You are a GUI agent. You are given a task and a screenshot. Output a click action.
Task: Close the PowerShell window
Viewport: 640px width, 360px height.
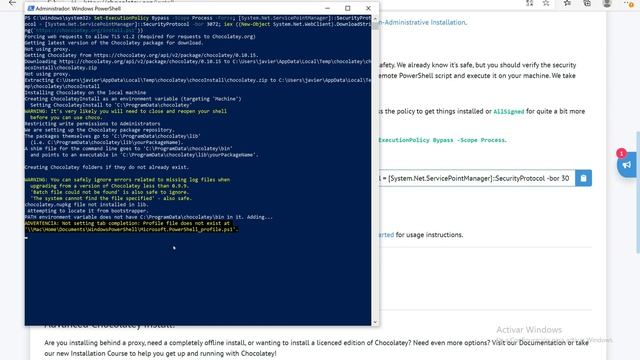tap(368, 8)
